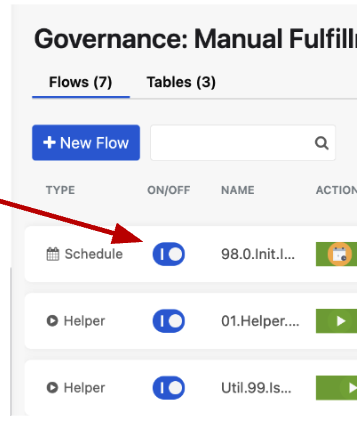Click the Schedule type label
362x421 pixels.
(94, 254)
